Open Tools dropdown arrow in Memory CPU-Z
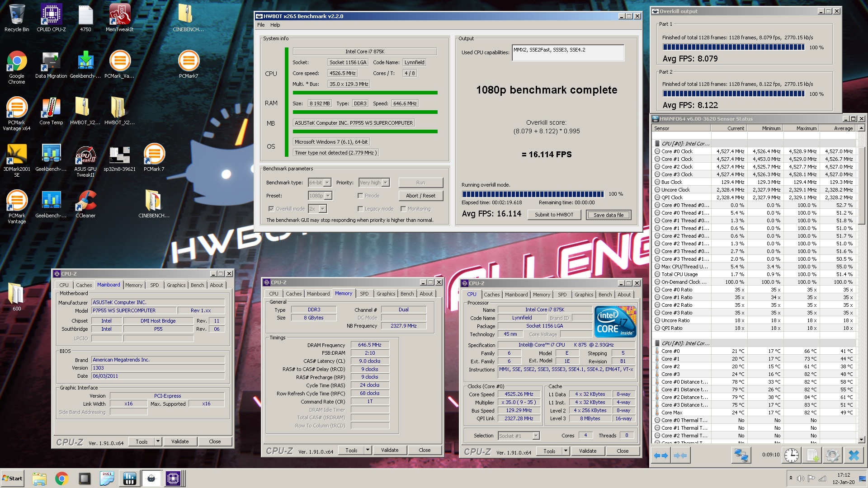868x488 pixels. coord(368,450)
